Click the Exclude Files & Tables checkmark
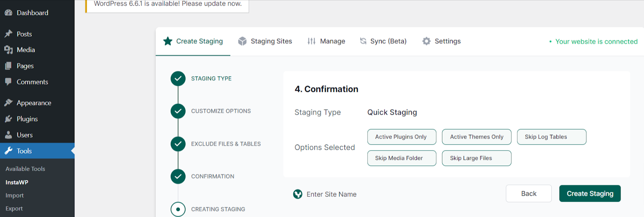 point(178,144)
